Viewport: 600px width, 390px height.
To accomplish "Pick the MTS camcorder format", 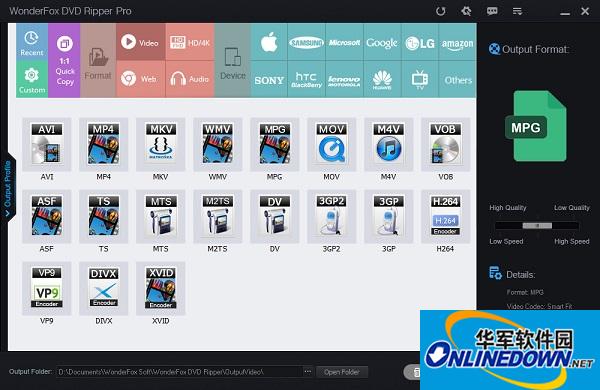I will 161,216.
